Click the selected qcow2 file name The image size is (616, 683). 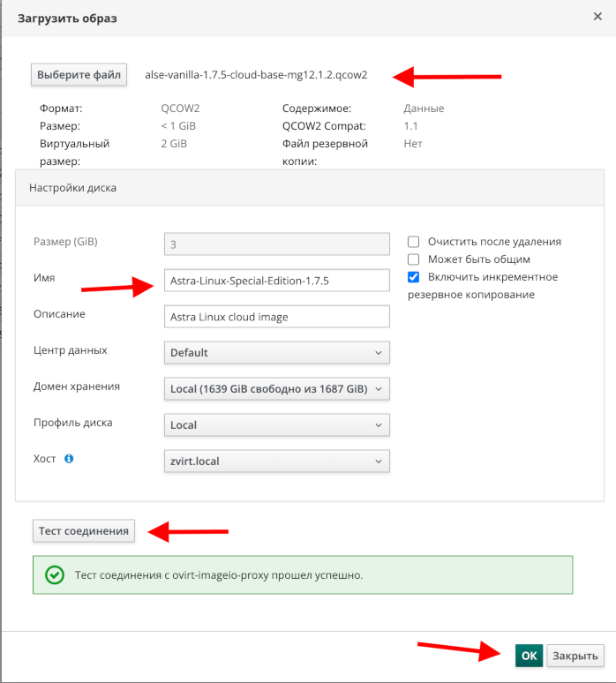(x=256, y=75)
